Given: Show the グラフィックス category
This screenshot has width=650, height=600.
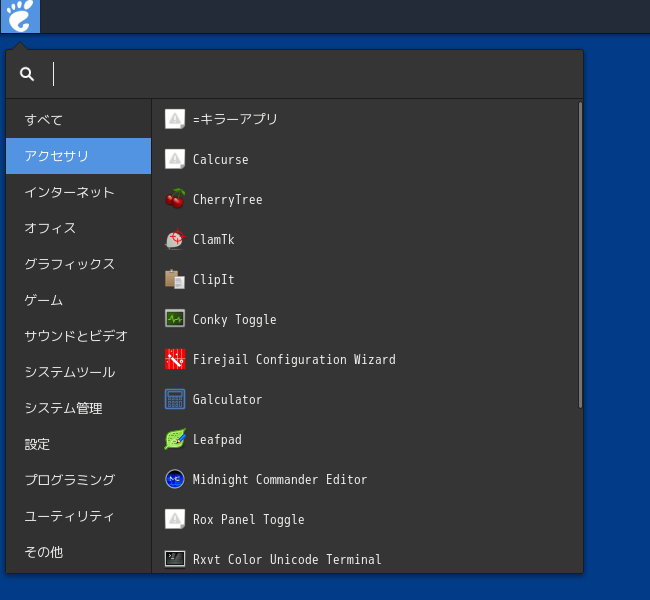Looking at the screenshot, I should [78, 264].
